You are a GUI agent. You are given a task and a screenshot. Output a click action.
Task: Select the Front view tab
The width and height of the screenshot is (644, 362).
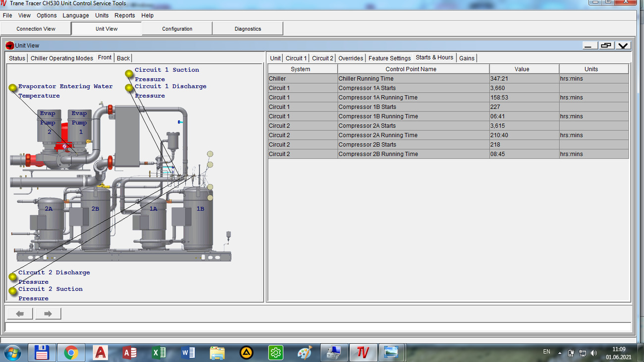(x=105, y=57)
